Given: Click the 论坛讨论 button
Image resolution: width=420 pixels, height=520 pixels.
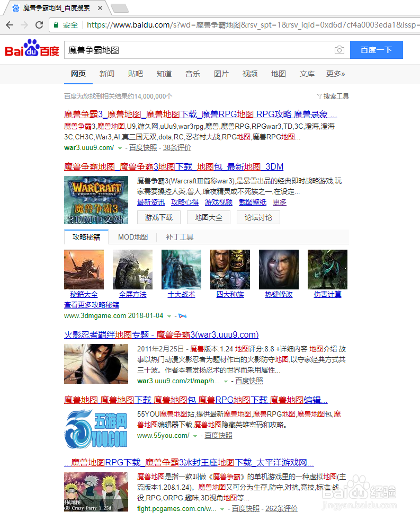Looking at the screenshot, I should point(258,217).
